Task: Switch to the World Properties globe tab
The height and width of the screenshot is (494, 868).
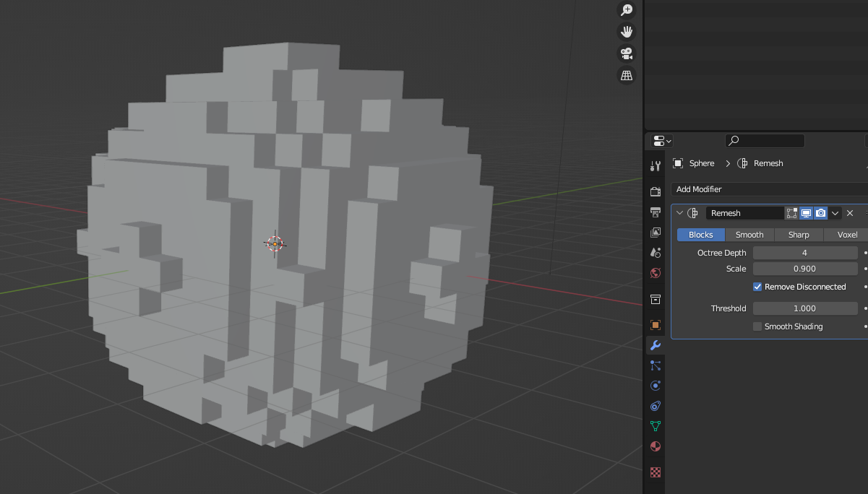Action: point(654,273)
